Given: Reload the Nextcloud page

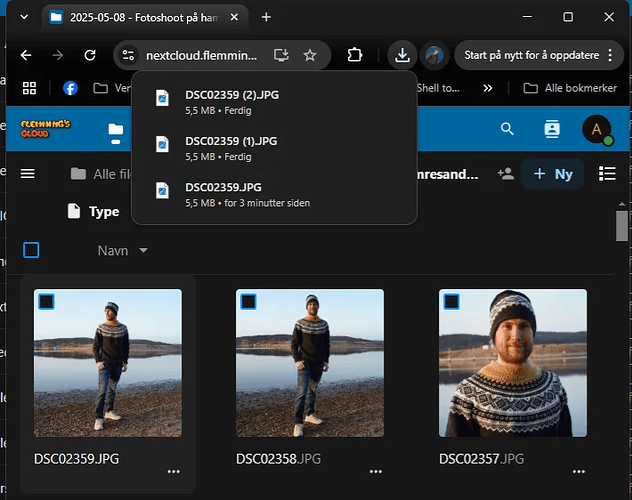Looking at the screenshot, I should click(90, 55).
